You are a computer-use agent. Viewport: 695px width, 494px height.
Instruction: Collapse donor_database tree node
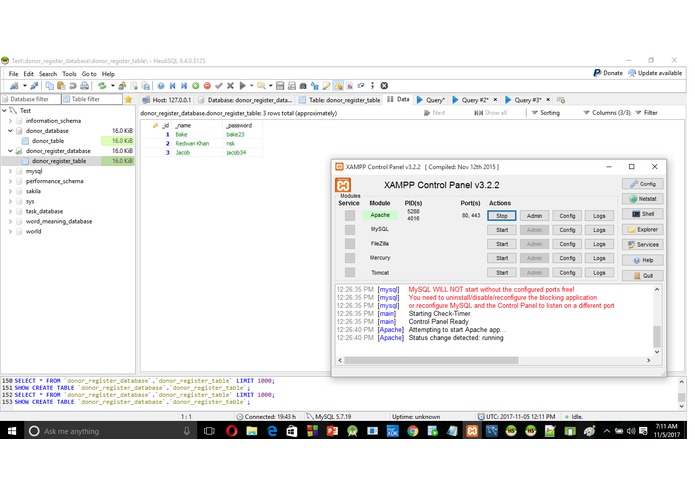(10, 131)
